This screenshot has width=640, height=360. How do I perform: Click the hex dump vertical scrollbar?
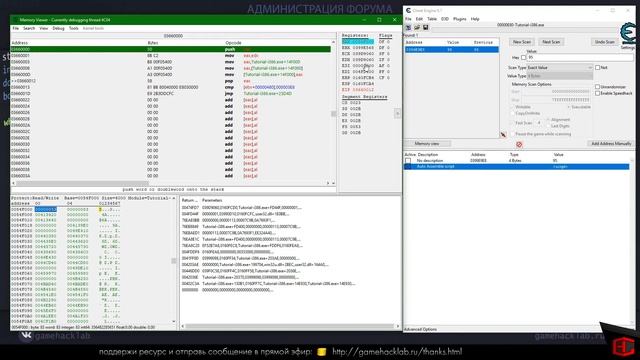174,260
